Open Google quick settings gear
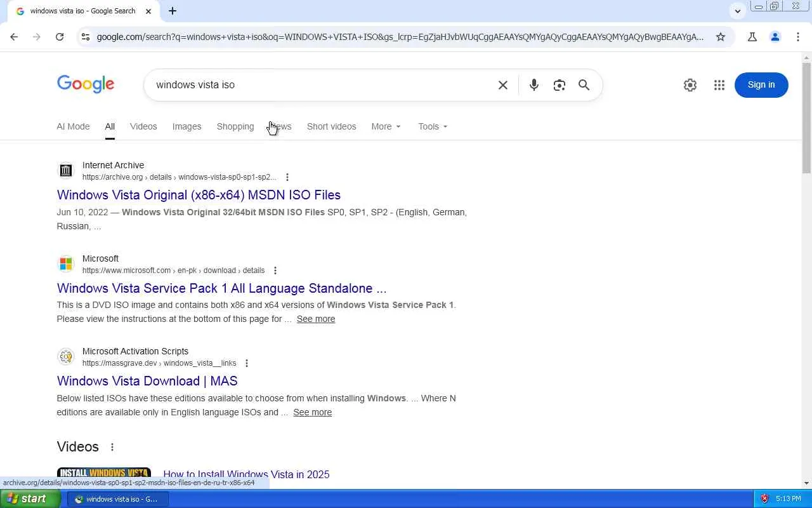The image size is (812, 508). (x=690, y=85)
